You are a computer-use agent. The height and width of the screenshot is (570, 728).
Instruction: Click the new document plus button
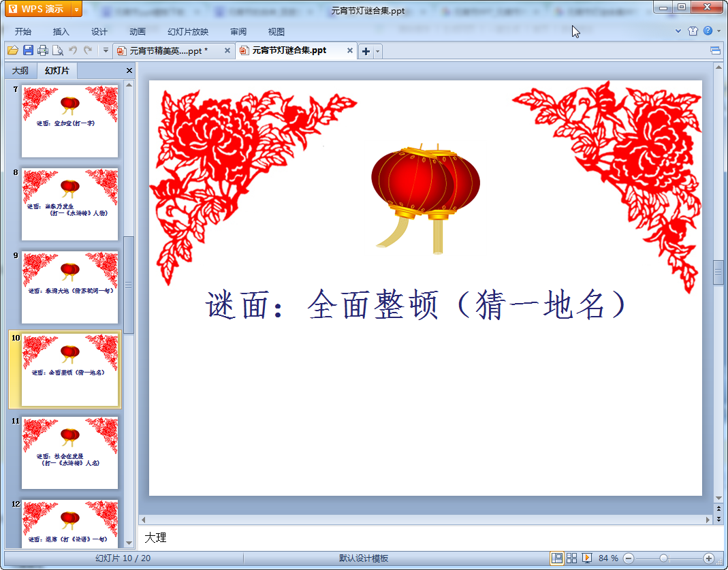366,51
